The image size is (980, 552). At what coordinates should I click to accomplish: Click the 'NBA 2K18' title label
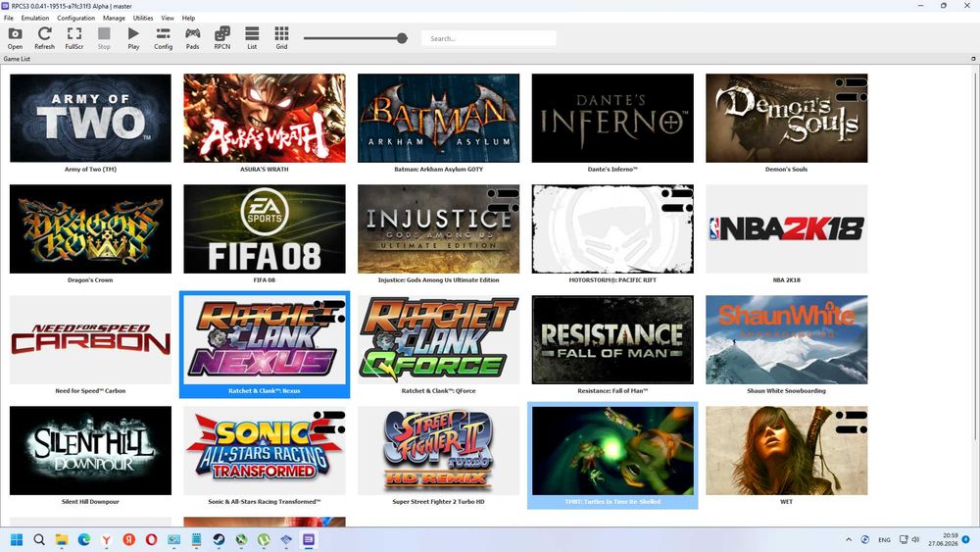point(786,280)
